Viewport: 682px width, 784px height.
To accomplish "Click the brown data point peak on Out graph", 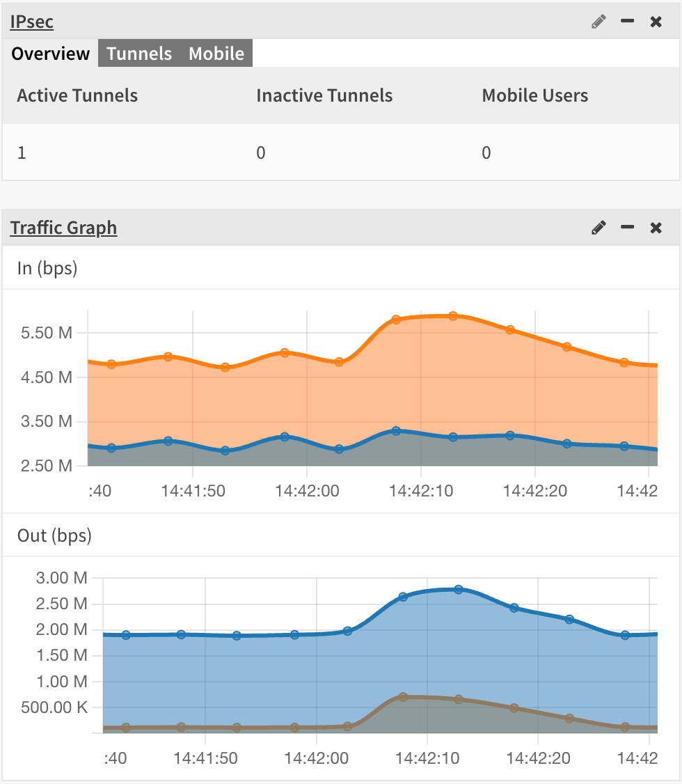I will pyautogui.click(x=404, y=696).
